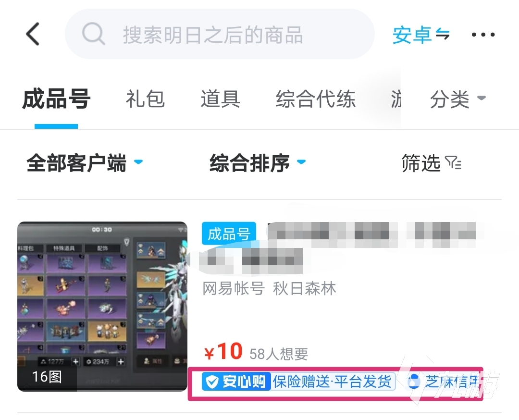Switch to the 道具 tab
The height and width of the screenshot is (420, 519).
[x=220, y=99]
